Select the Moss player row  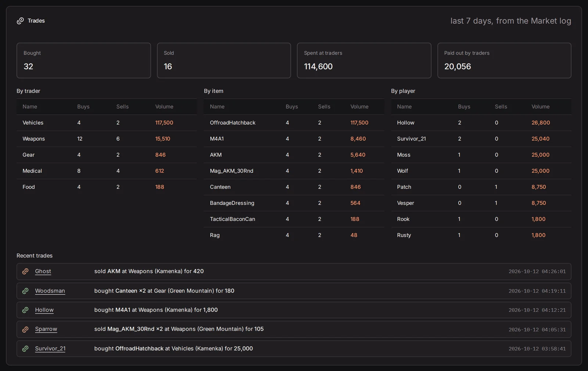click(x=481, y=155)
